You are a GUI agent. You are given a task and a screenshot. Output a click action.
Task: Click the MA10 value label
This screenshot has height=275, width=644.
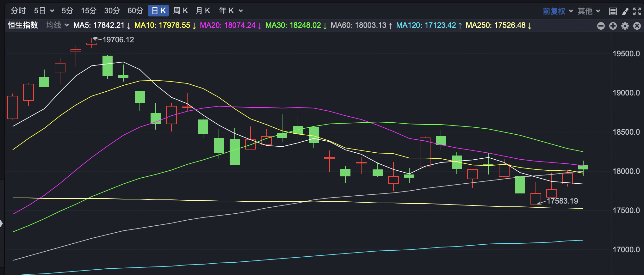[x=165, y=25]
